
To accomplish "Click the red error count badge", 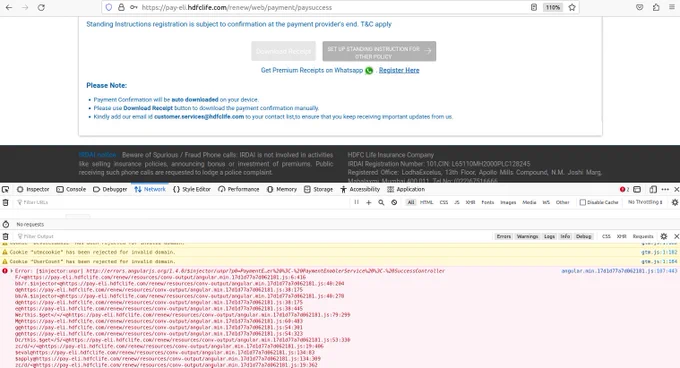I will (624, 189).
